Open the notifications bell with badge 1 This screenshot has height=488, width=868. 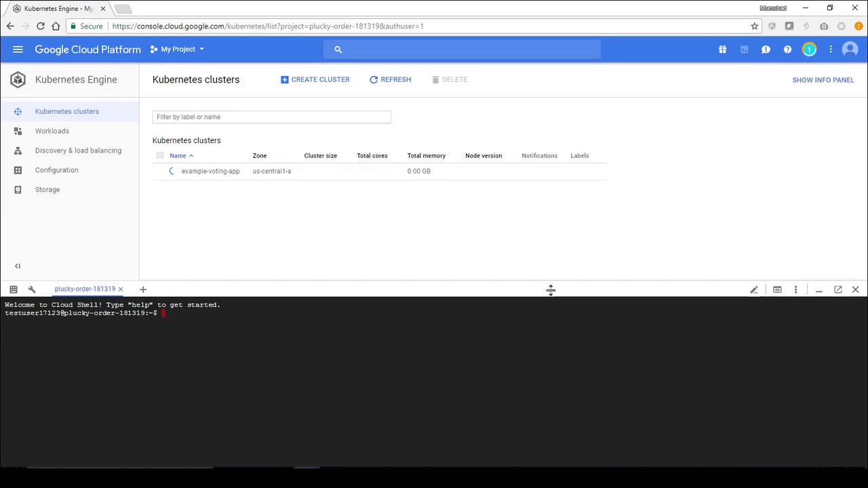pos(809,49)
